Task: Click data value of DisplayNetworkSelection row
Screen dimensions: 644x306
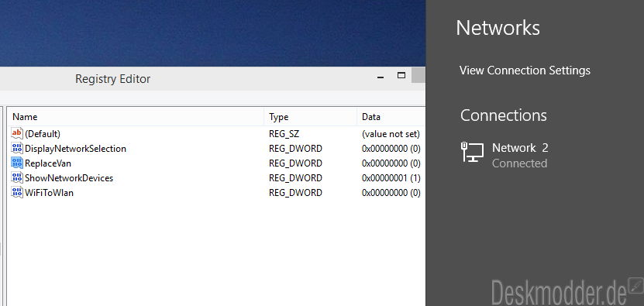Action: tap(391, 149)
